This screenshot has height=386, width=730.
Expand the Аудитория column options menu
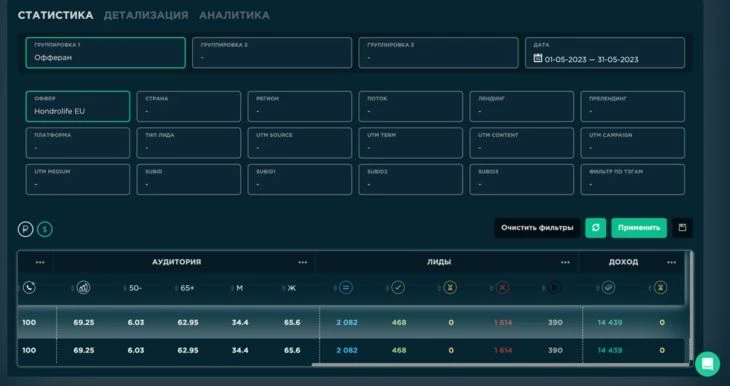[303, 262]
